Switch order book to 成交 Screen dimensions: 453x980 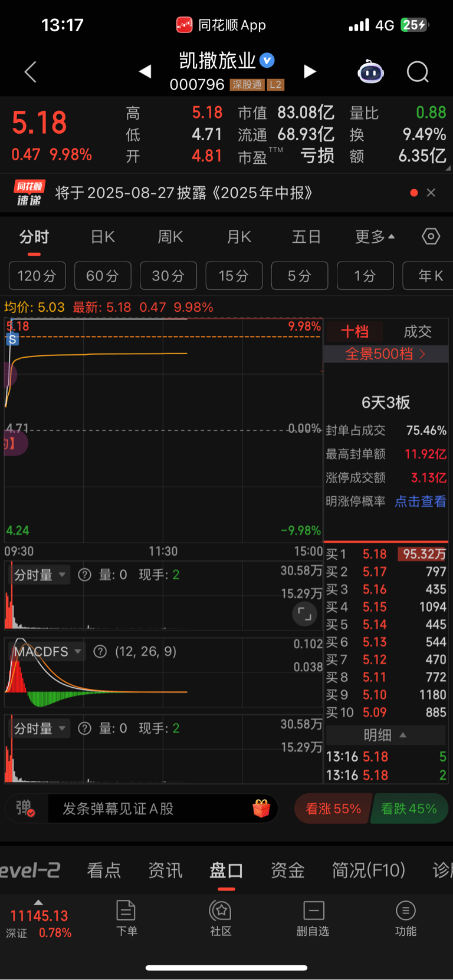tap(418, 332)
